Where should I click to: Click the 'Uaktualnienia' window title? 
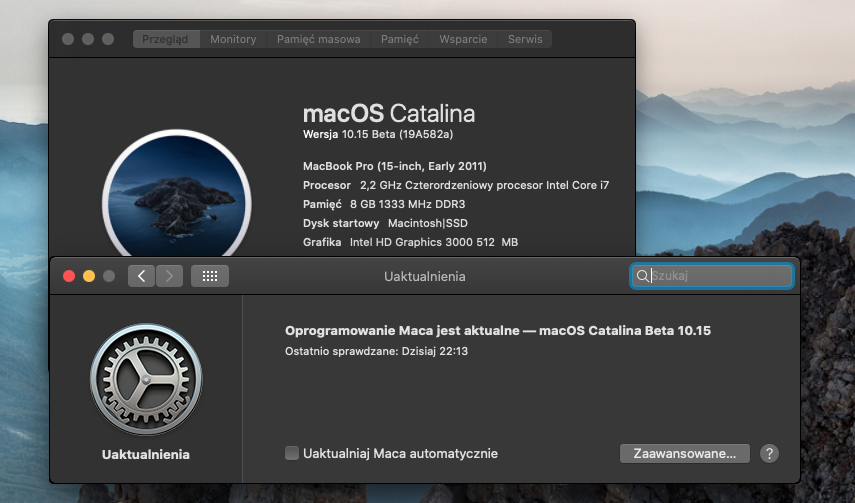click(425, 276)
